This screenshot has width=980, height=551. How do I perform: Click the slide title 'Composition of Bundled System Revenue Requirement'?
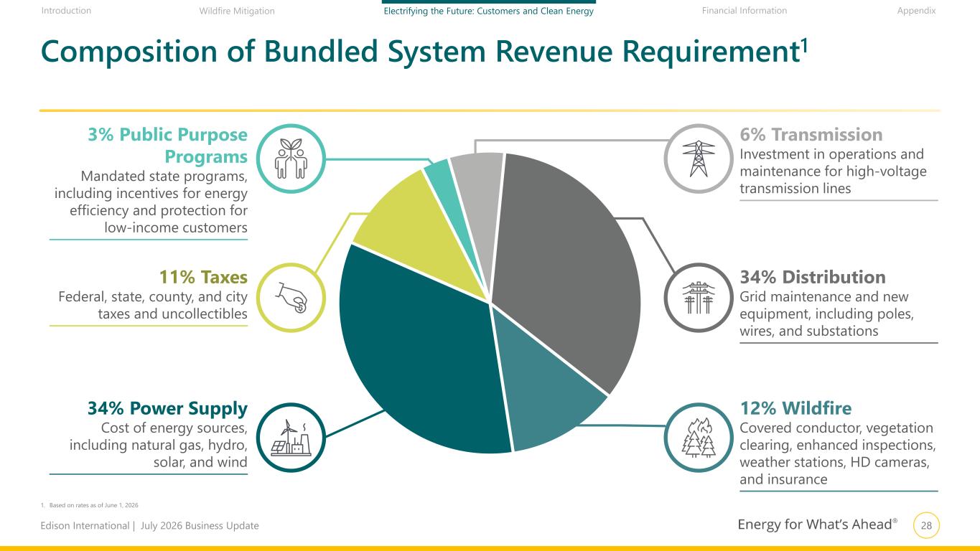pyautogui.click(x=425, y=51)
